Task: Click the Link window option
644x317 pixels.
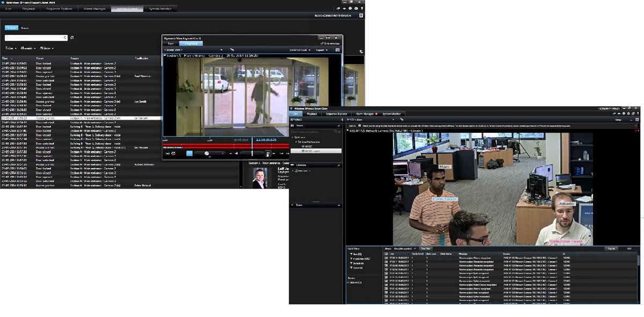Action: coord(329,44)
